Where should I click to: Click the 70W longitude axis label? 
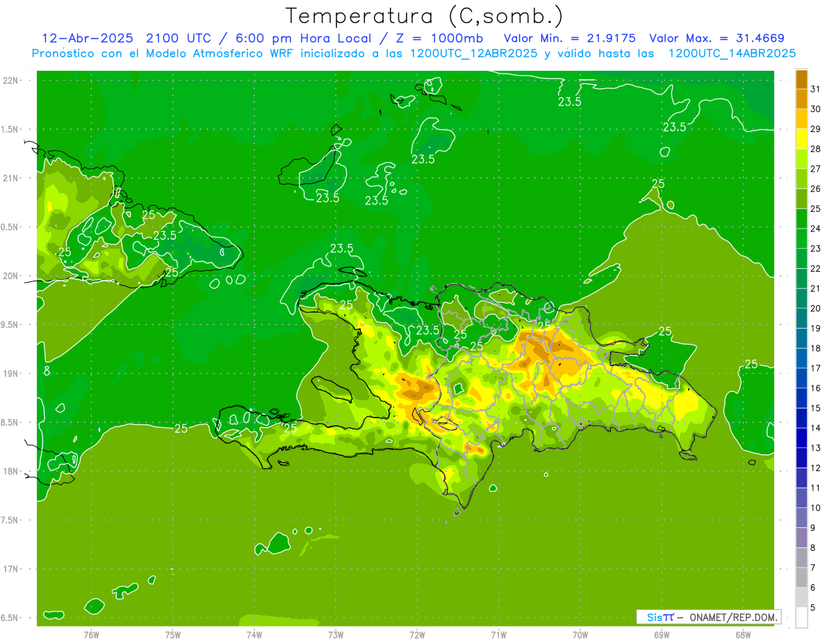[580, 635]
